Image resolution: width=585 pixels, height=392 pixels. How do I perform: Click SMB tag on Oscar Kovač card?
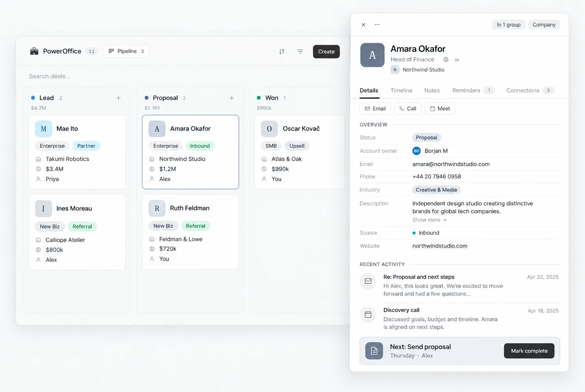[x=271, y=146]
